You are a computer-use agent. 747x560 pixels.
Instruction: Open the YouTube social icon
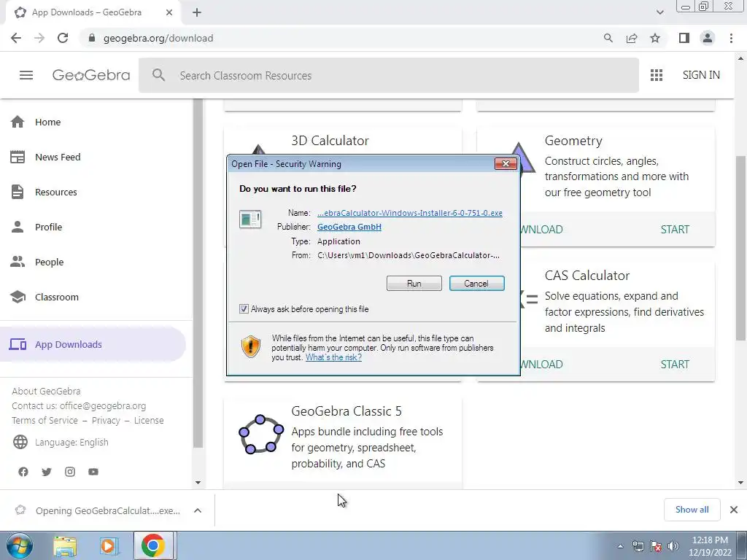(x=93, y=472)
